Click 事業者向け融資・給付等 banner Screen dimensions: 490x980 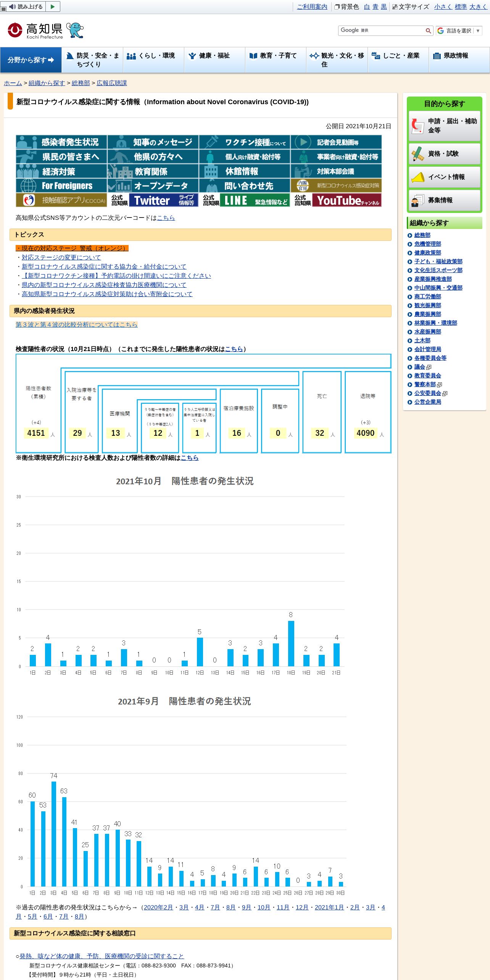(x=336, y=156)
